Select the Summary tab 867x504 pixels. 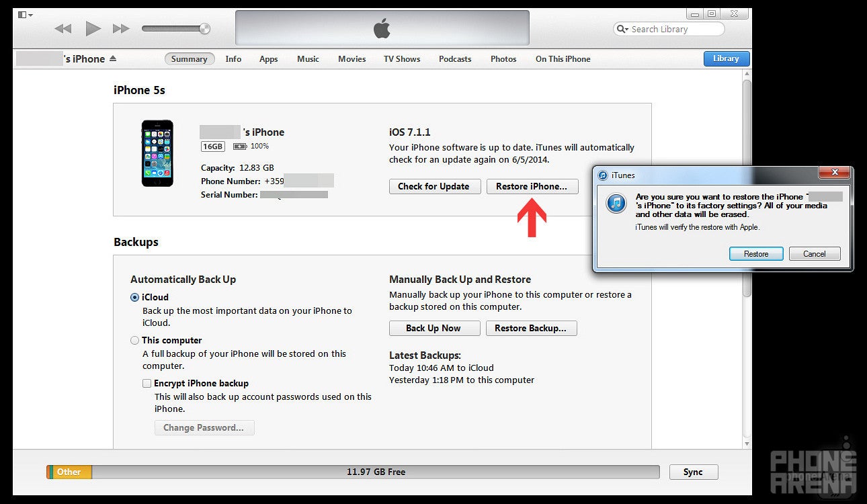[x=189, y=59]
